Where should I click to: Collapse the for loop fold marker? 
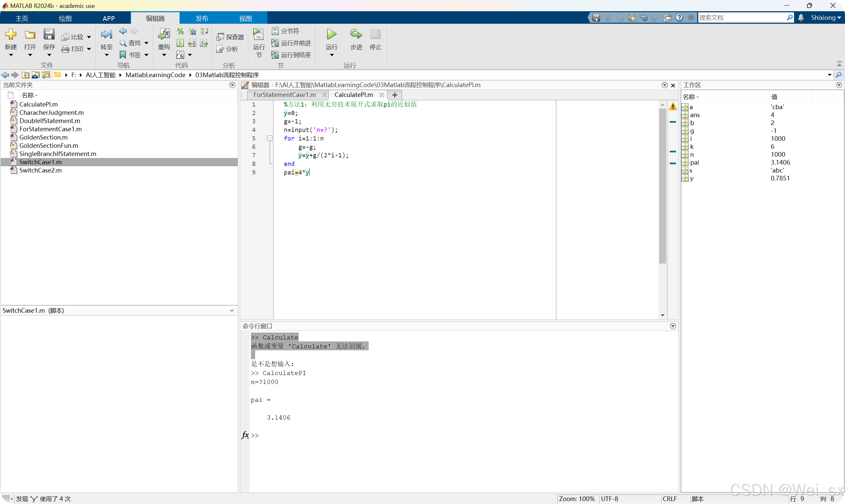(x=269, y=138)
